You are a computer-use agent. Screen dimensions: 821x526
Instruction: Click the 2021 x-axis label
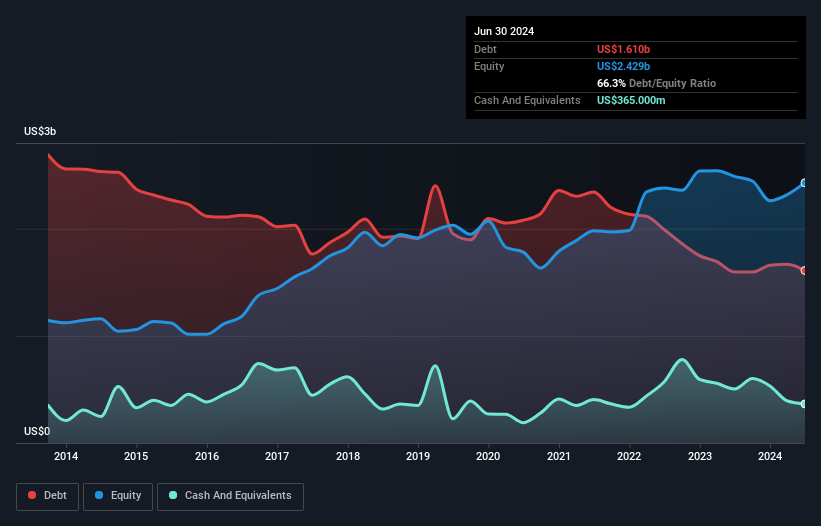559,456
